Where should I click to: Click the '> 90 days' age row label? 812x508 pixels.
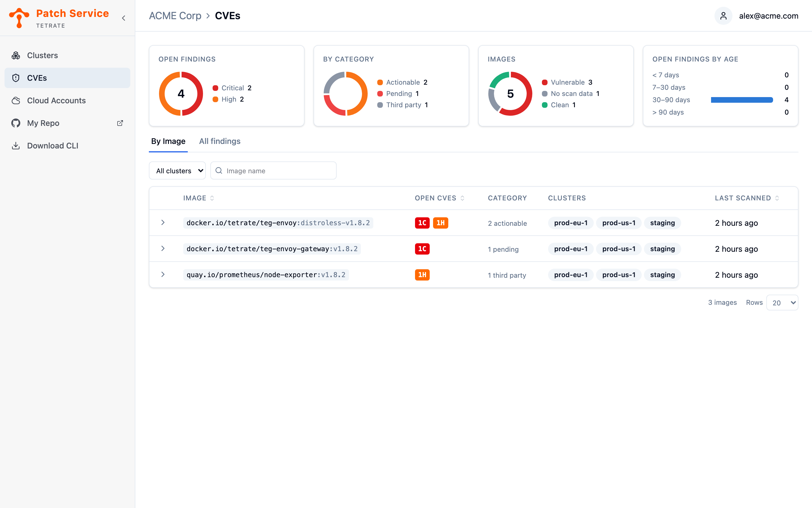tap(668, 112)
